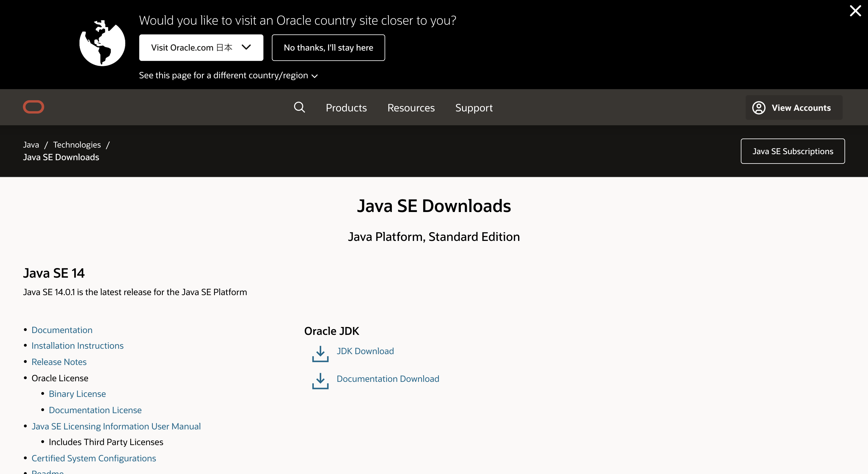Viewport: 868px width, 474px height.
Task: Click the View Accounts button
Action: (794, 108)
